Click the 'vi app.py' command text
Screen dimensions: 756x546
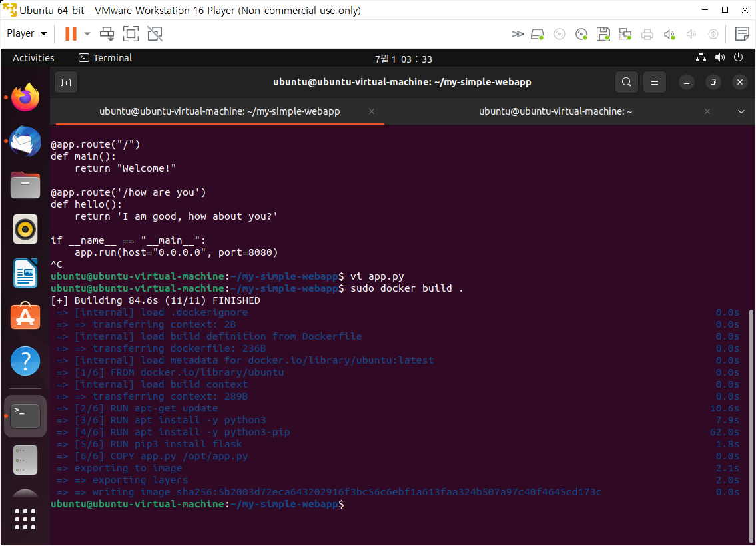377,276
